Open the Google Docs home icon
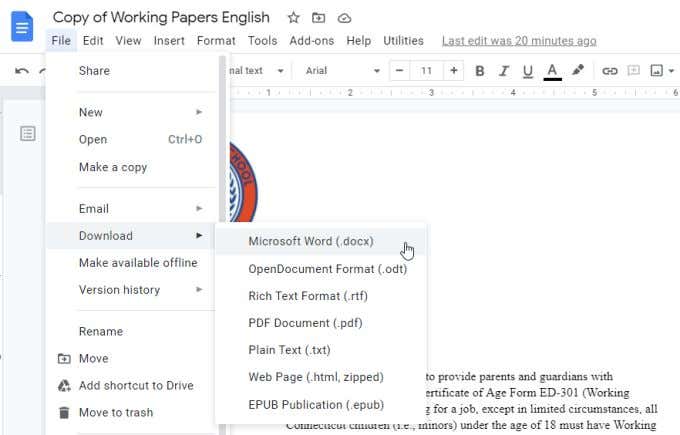The width and height of the screenshot is (680, 435). tap(22, 27)
